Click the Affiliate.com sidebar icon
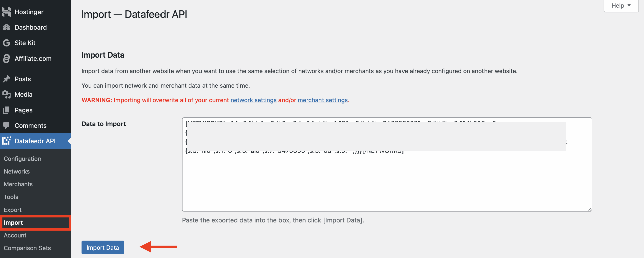This screenshot has height=258, width=644. [x=6, y=59]
